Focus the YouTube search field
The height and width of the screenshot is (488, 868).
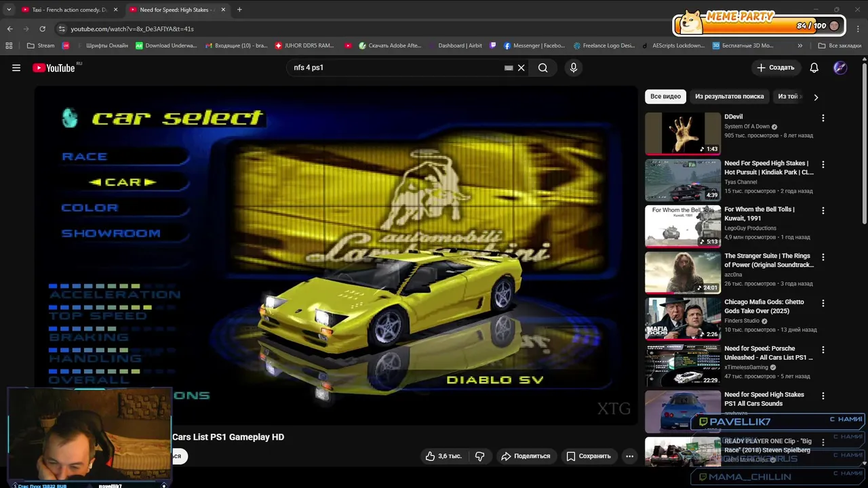pyautogui.click(x=397, y=68)
